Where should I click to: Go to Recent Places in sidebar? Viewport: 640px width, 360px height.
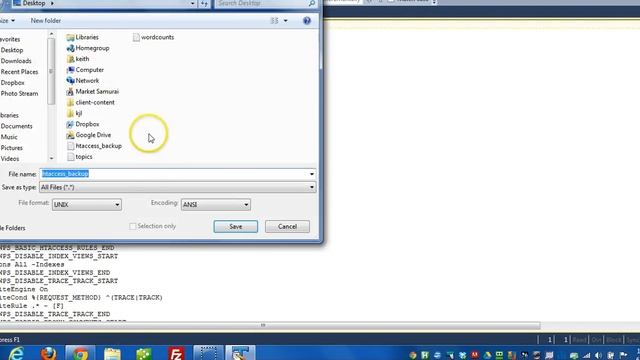point(19,72)
